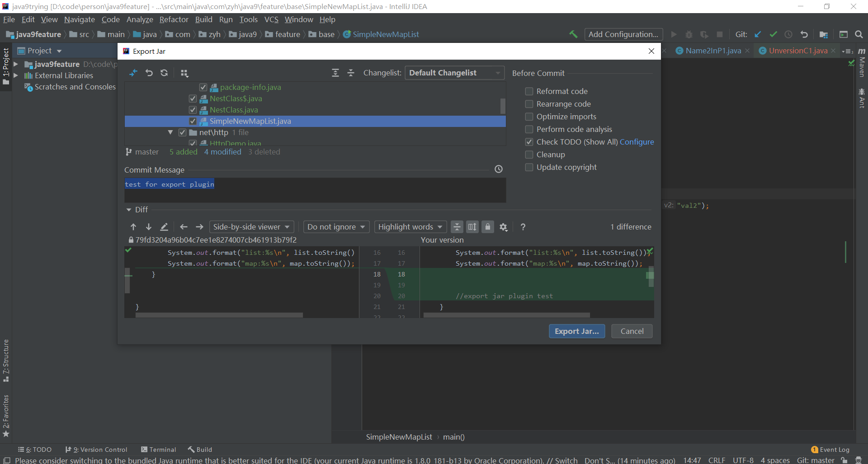Screen dimensions: 868x464
Task: Enable the Reformat code checkbox
Action: tap(528, 91)
